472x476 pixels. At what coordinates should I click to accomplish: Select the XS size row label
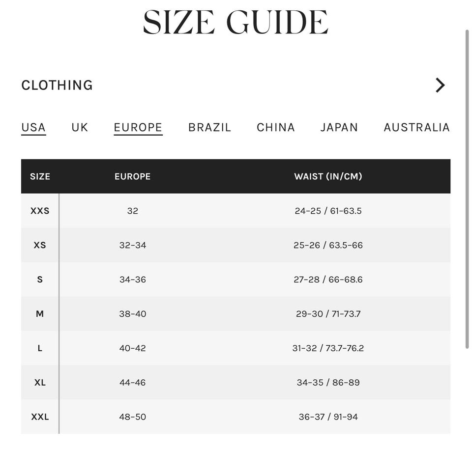[x=40, y=245]
